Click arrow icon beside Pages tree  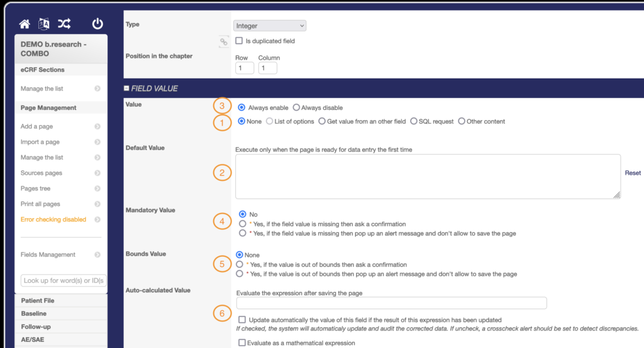[97, 188]
